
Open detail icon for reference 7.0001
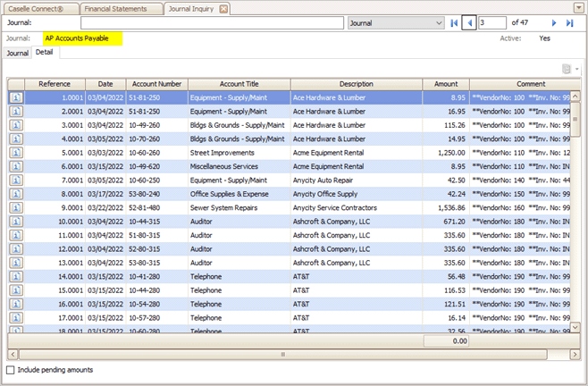tap(16, 180)
